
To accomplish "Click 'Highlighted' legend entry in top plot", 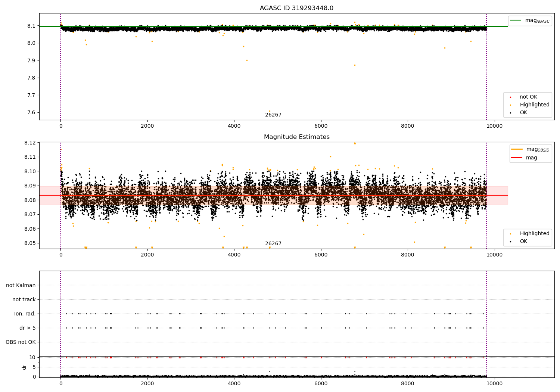I will click(535, 105).
